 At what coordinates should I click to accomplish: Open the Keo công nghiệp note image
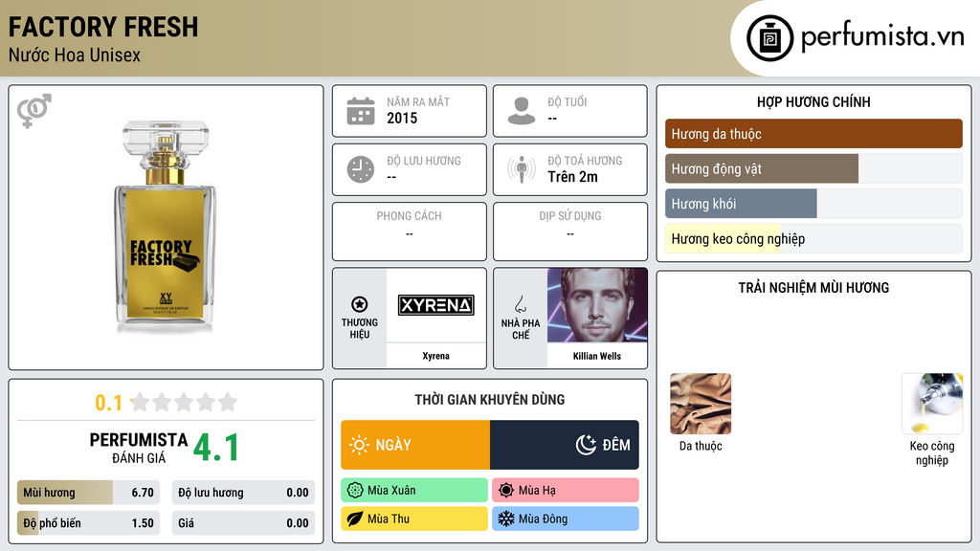[x=932, y=404]
